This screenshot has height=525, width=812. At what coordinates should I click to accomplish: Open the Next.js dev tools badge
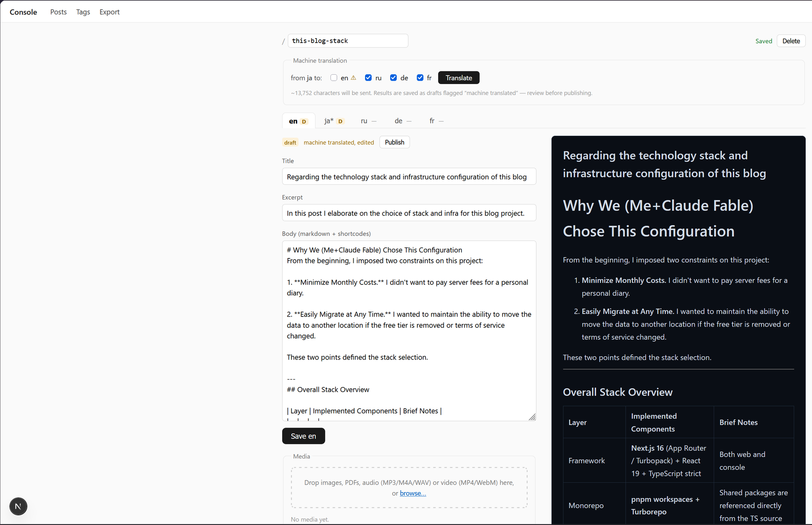18,506
